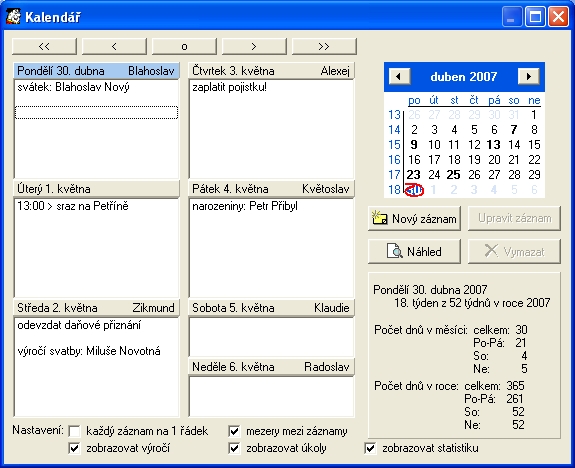Jump forward with the >> button
575x468 pixels.
pos(324,46)
